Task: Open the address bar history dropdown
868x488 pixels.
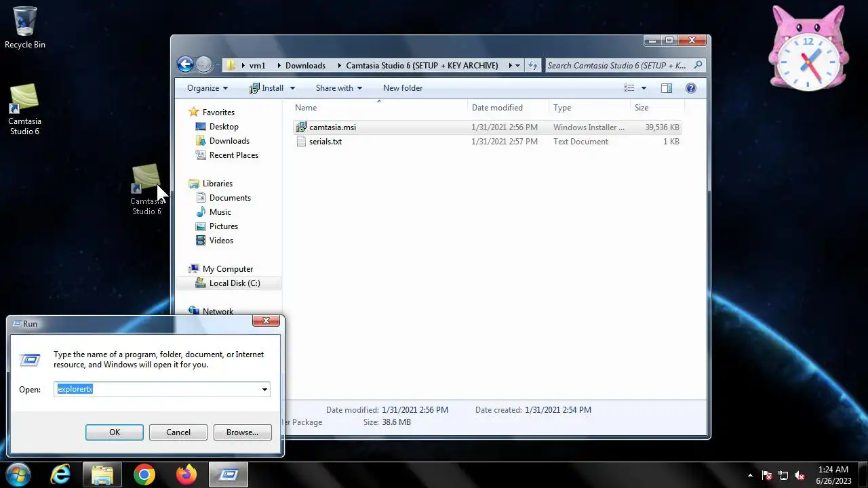Action: tap(518, 66)
